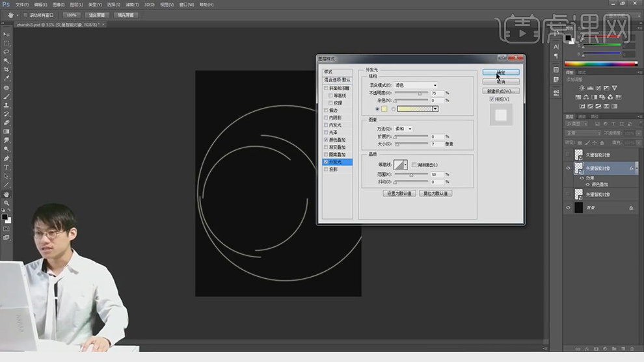Click the yellow glow color swatch
The width and height of the screenshot is (644, 362).
tap(384, 109)
